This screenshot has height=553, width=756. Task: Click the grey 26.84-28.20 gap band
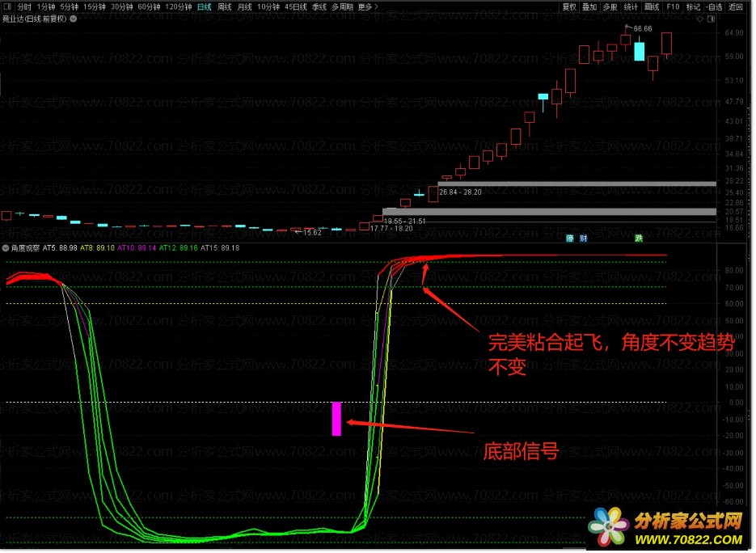[x=577, y=184]
